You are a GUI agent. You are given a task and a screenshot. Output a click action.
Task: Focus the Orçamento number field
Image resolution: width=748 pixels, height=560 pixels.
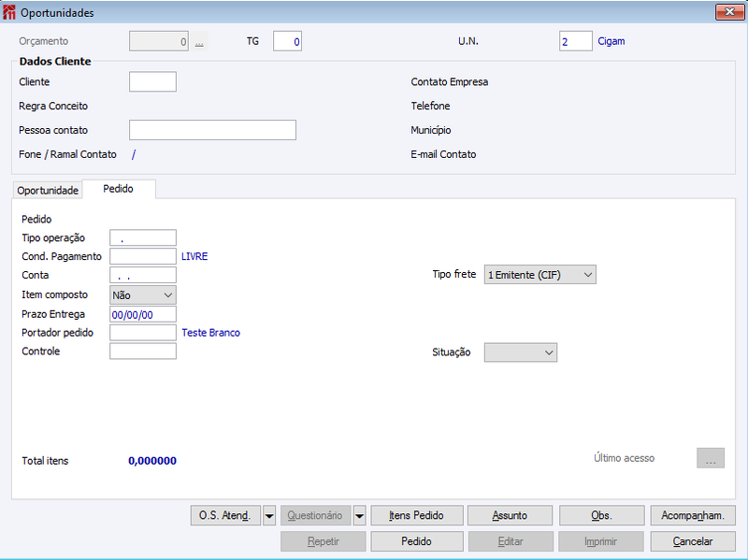(x=159, y=41)
